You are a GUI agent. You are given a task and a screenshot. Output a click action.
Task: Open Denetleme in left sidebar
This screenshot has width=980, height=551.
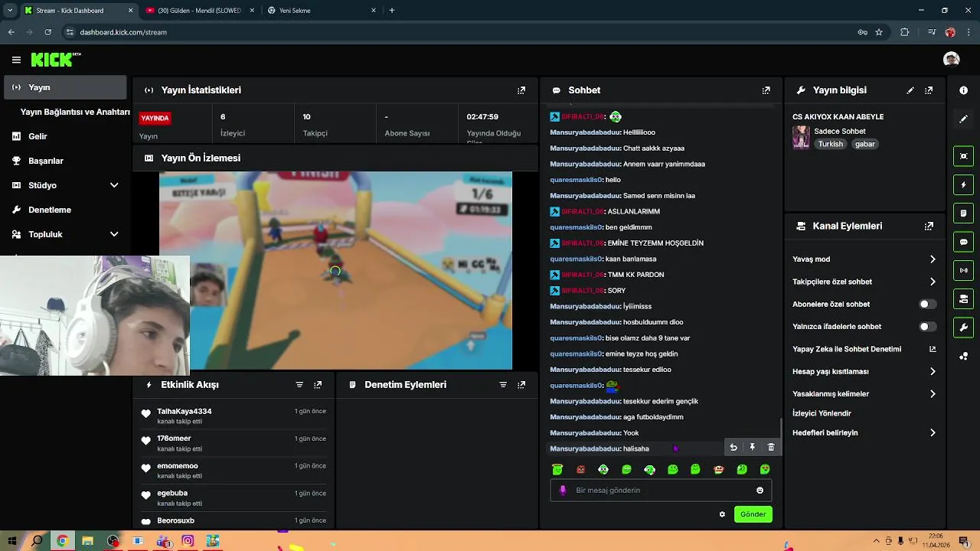click(66, 210)
